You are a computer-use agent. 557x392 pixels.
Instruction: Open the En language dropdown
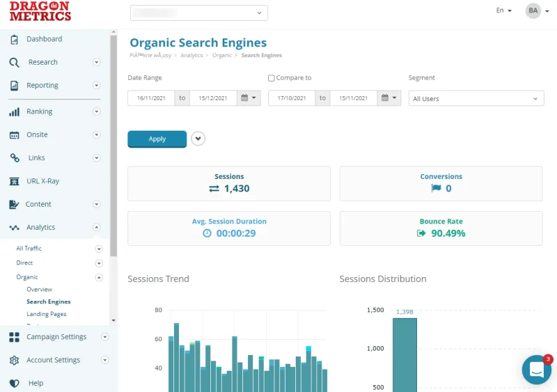pyautogui.click(x=503, y=10)
